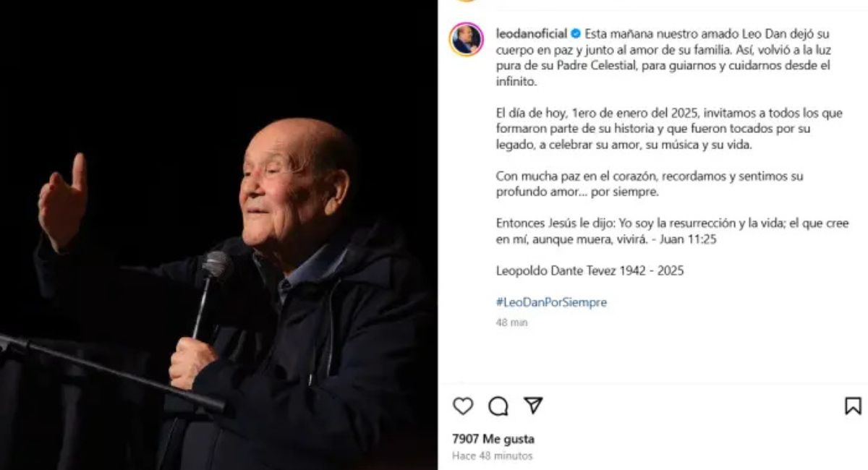Open the leodanoficial profile picture
Viewport: 868px width, 470px height.
tap(466, 39)
